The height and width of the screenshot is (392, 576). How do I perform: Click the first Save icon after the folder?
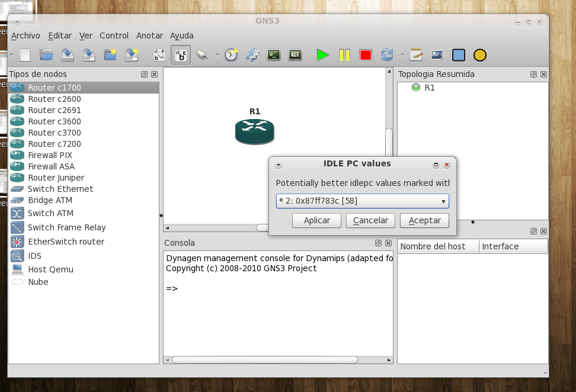[x=67, y=55]
